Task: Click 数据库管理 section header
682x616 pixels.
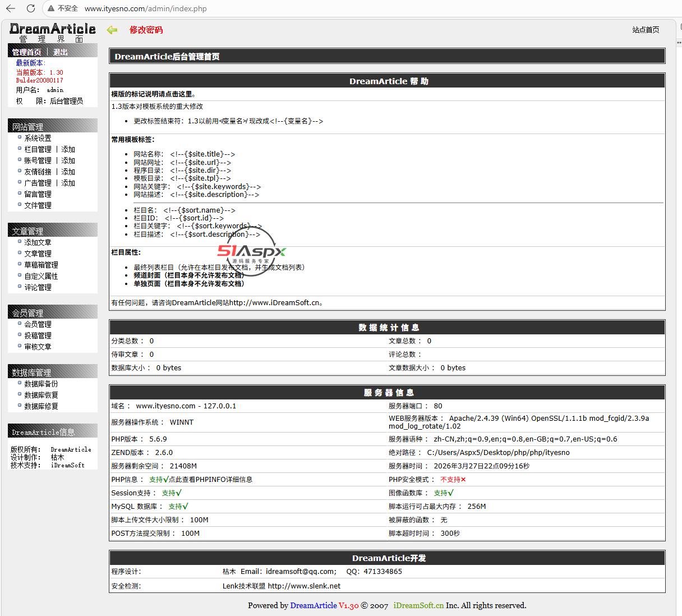Action: 53,373
